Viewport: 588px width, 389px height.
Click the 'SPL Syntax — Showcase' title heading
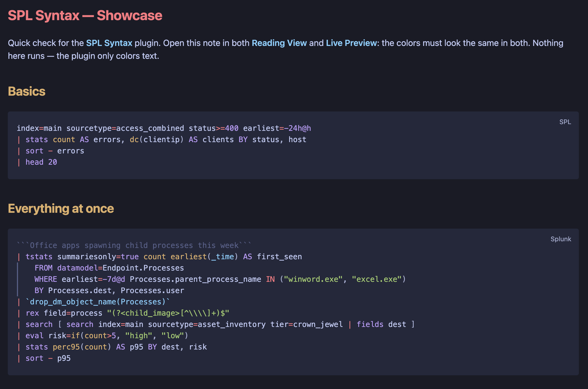click(x=85, y=16)
